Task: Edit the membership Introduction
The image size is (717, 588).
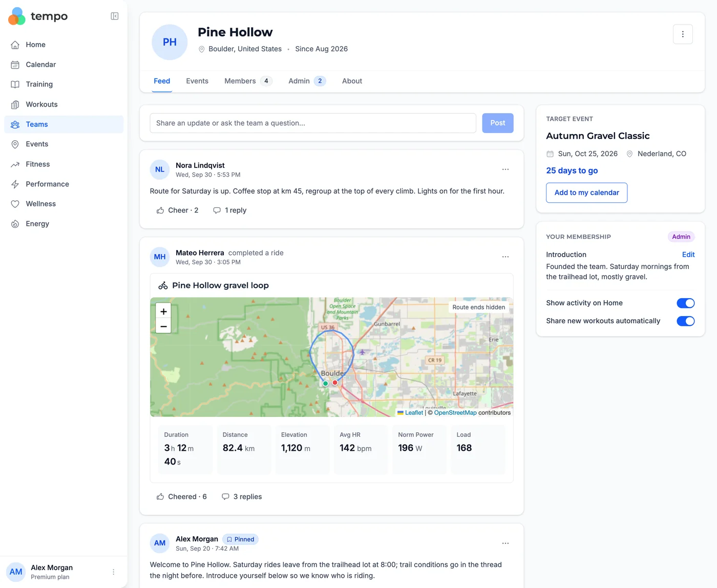Action: pyautogui.click(x=688, y=255)
